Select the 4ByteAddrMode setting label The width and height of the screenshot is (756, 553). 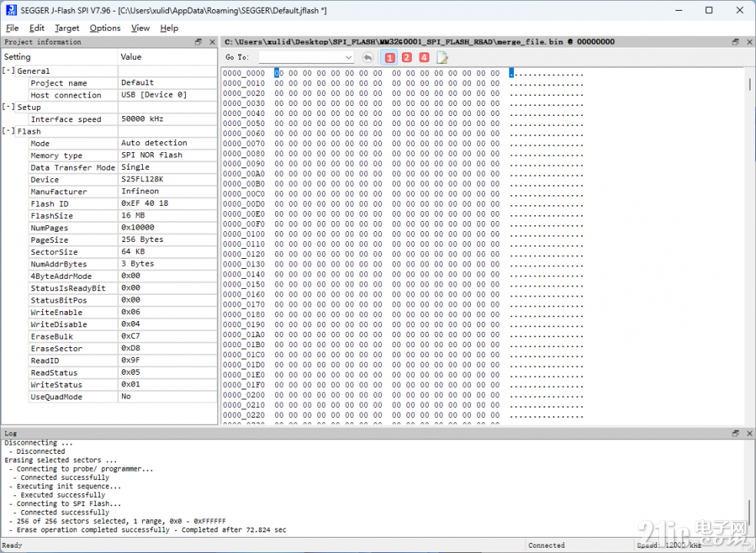pyautogui.click(x=61, y=276)
